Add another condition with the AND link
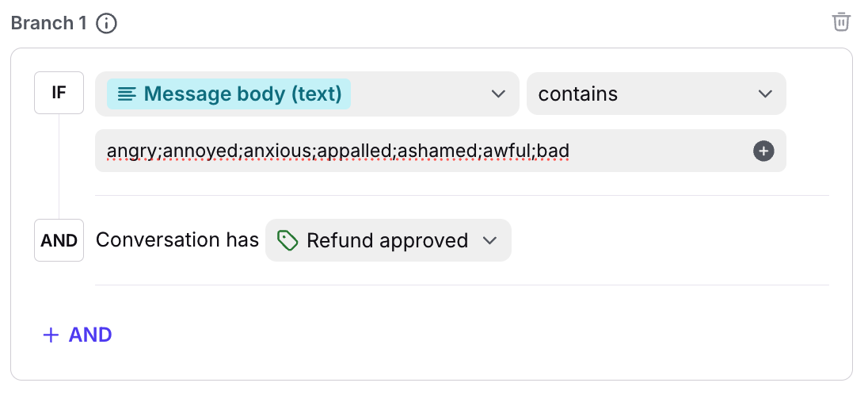The image size is (868, 398). [90, 335]
